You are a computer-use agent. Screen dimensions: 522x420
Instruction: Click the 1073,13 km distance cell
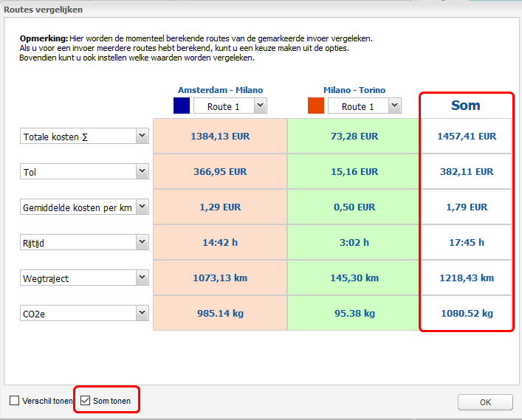pos(220,278)
